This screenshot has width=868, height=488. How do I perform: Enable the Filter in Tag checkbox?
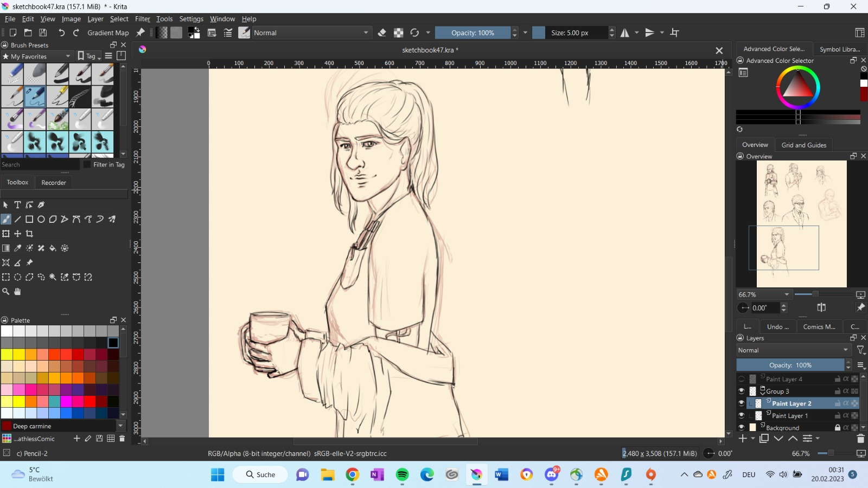[x=87, y=165]
